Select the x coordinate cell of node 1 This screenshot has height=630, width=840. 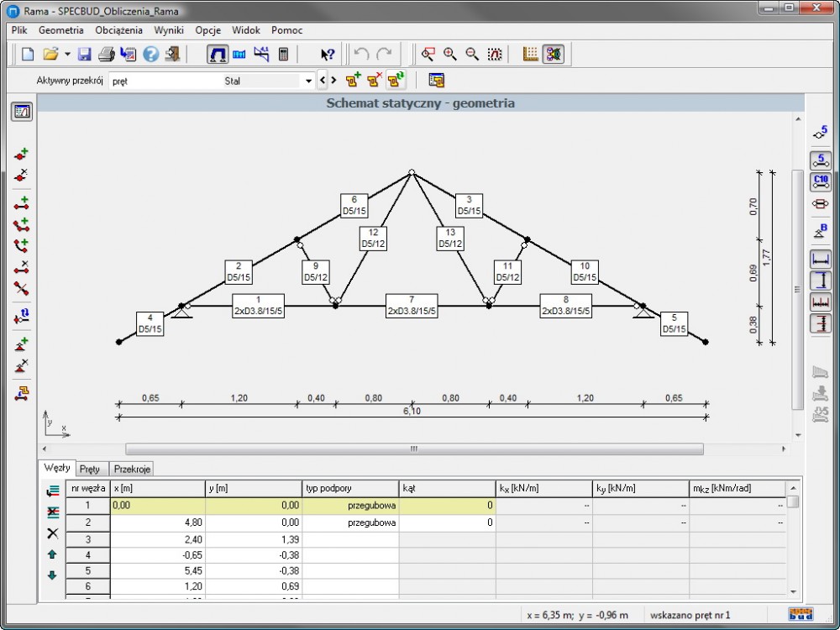point(157,506)
